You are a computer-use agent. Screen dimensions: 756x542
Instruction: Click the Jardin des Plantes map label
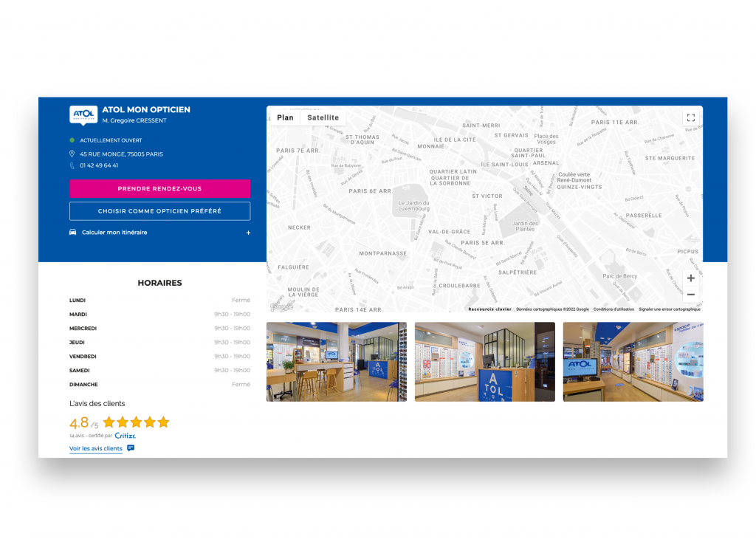525,226
